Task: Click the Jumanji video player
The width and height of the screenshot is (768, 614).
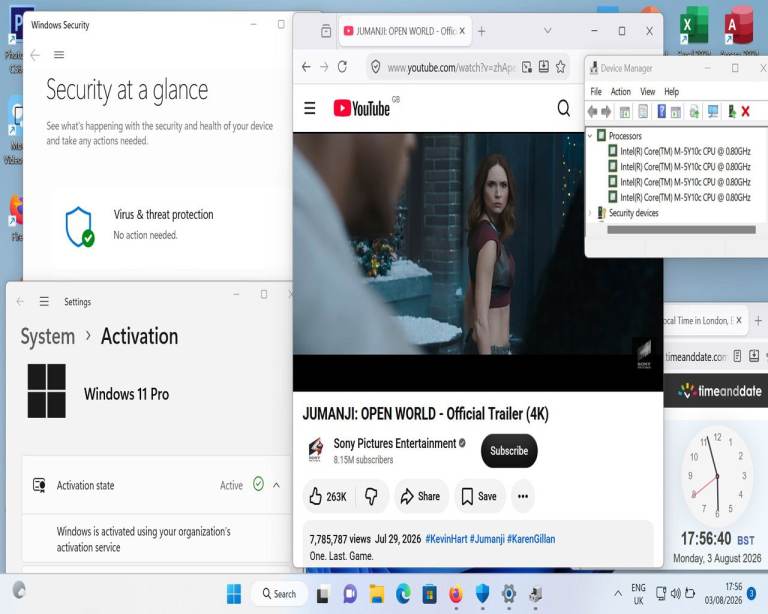Action: pos(478,261)
